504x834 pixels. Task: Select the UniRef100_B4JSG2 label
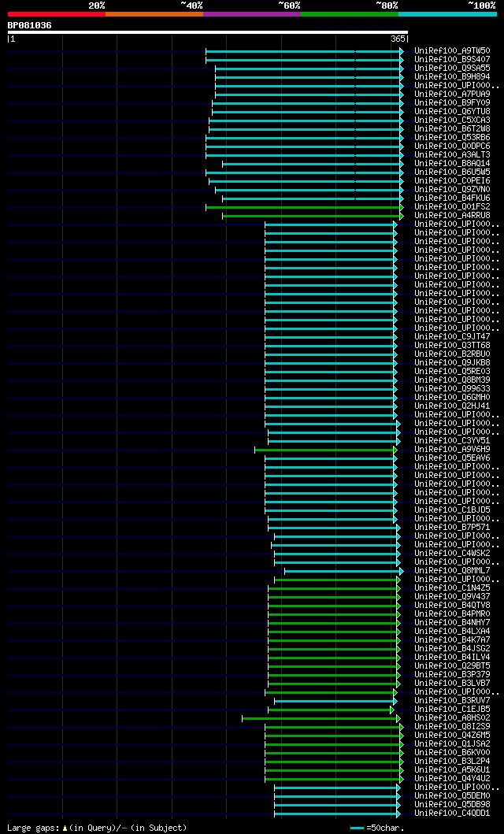pyautogui.click(x=453, y=649)
